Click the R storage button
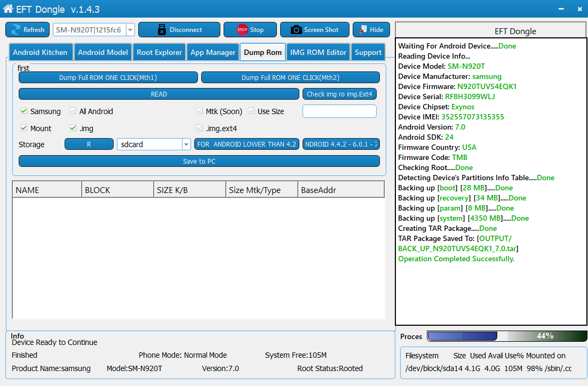 89,144
